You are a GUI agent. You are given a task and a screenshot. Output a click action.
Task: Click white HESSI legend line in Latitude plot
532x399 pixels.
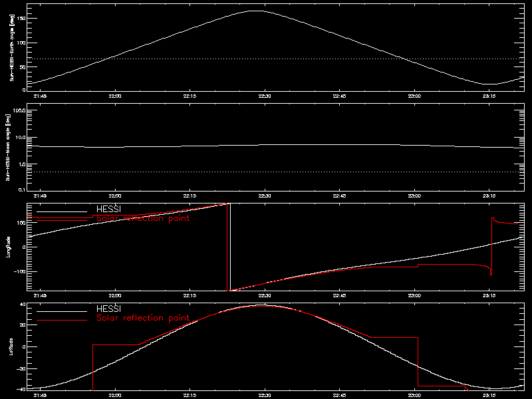[62, 311]
